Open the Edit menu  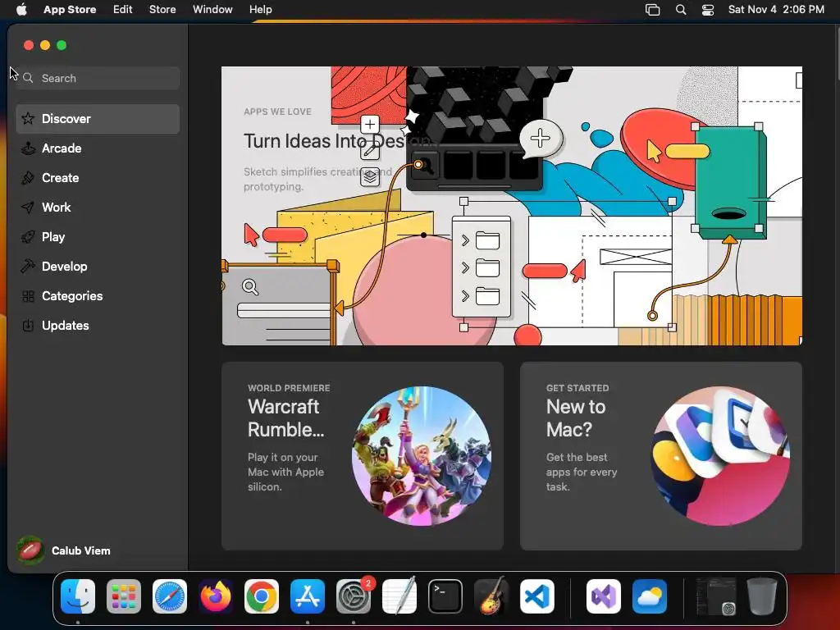123,10
